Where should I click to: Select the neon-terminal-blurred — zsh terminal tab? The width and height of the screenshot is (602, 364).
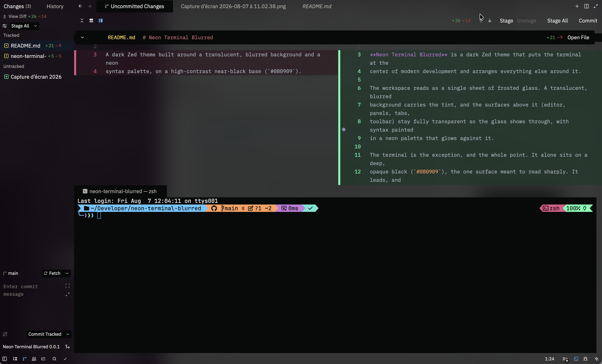click(x=120, y=191)
